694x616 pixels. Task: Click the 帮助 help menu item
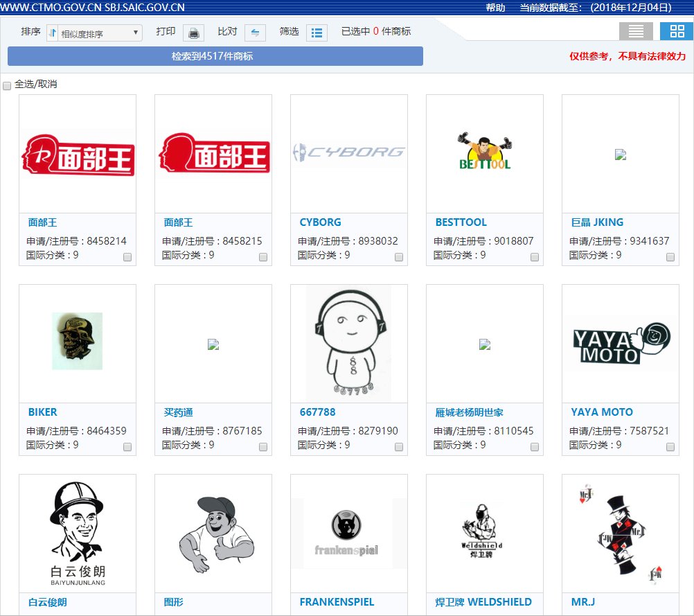[495, 6]
